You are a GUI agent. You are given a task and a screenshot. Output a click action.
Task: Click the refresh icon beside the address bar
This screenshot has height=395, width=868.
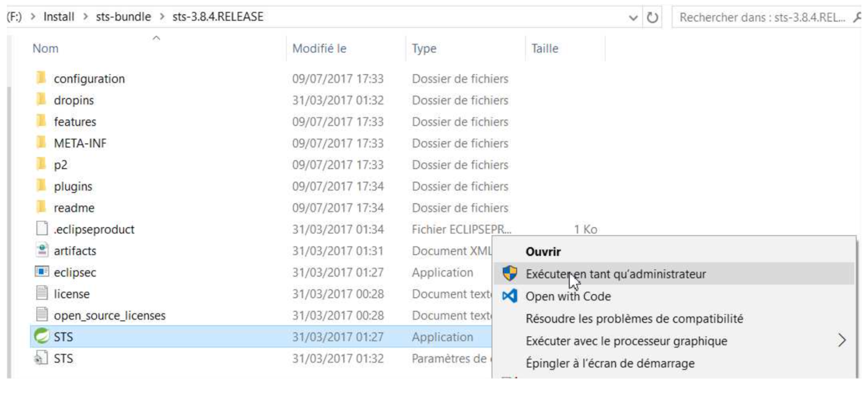[652, 18]
